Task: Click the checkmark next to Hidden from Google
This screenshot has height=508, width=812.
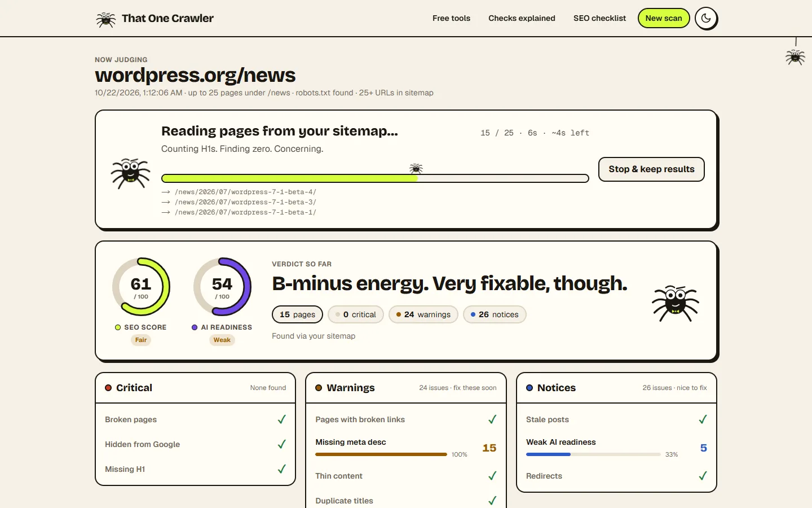Action: click(281, 444)
